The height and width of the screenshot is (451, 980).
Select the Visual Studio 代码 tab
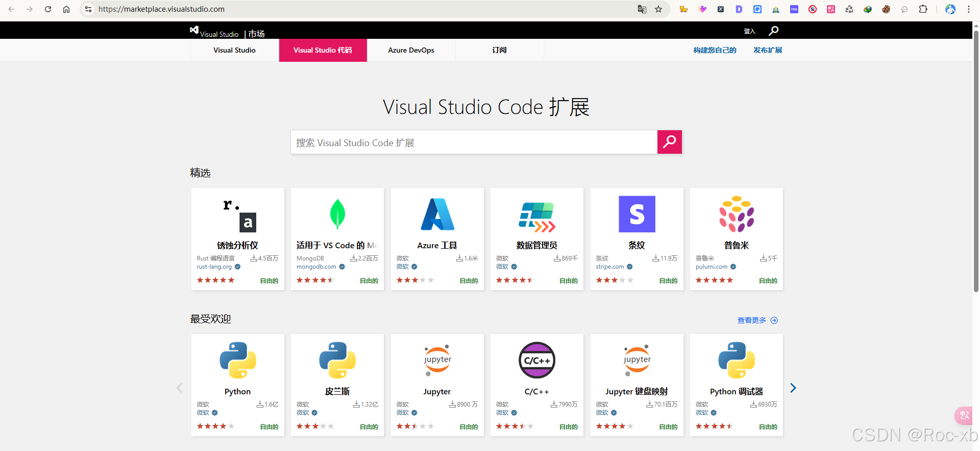(323, 50)
